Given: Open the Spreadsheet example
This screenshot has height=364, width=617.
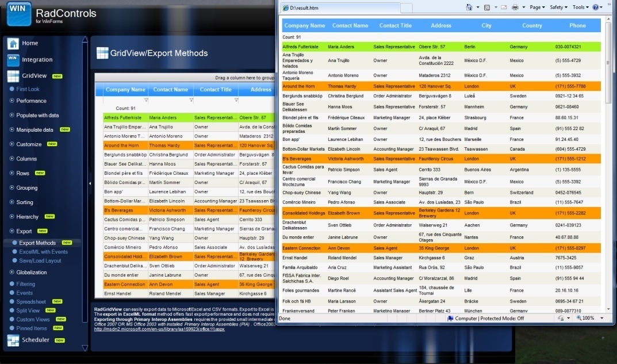Looking at the screenshot, I should pyautogui.click(x=31, y=301).
